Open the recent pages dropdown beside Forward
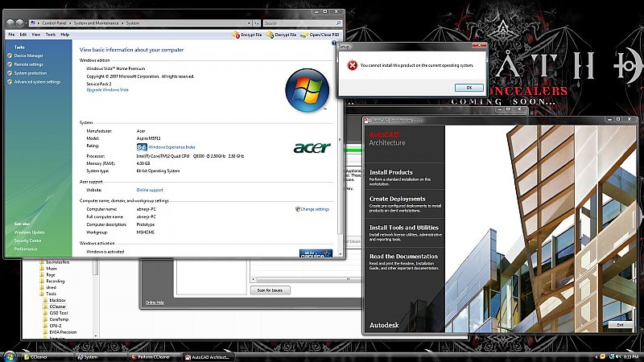Viewport: 644px width, 362px height. [x=27, y=23]
